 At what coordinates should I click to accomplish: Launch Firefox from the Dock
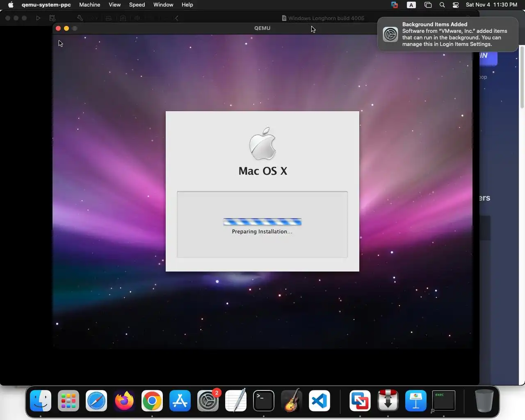tap(124, 401)
